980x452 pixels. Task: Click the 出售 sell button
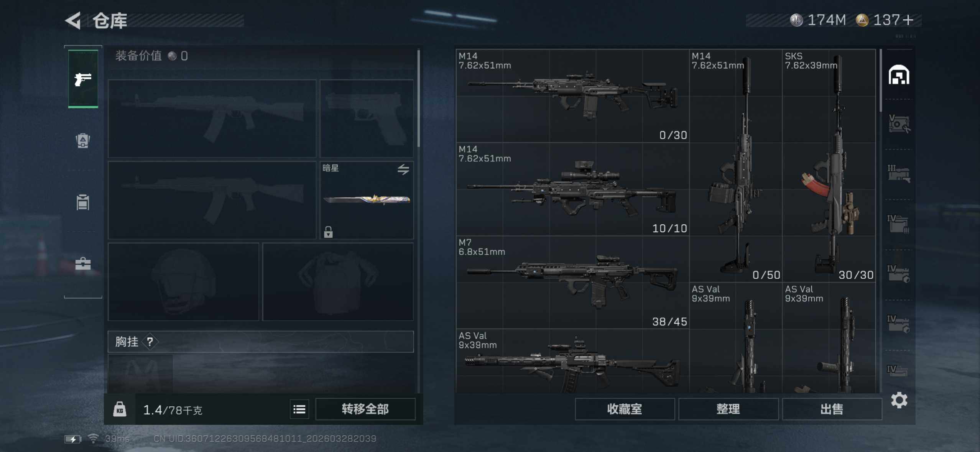pyautogui.click(x=832, y=409)
